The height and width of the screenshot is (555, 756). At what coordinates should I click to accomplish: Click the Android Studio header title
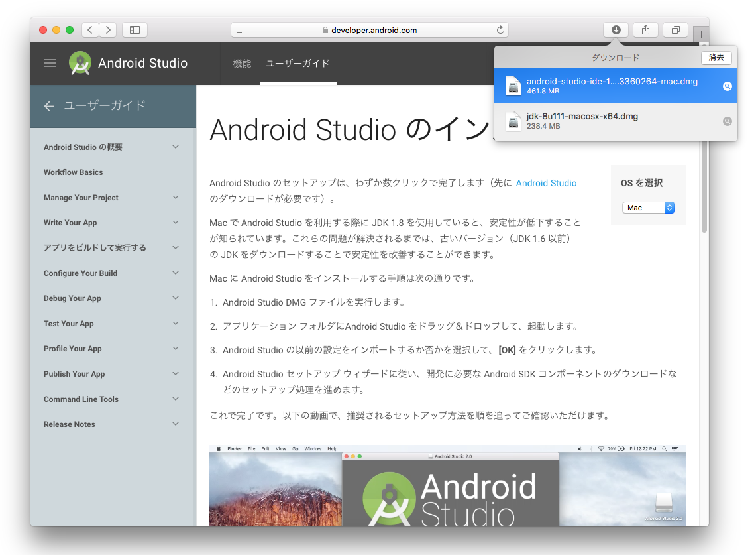click(142, 63)
